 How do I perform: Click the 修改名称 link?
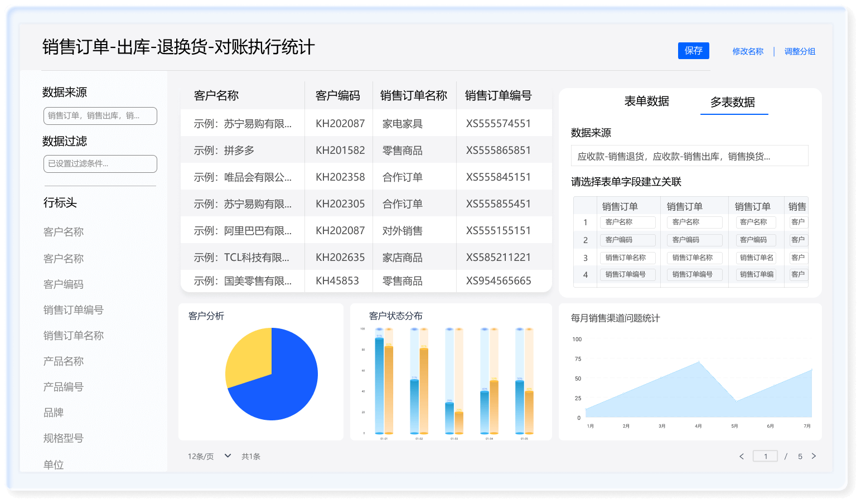(x=748, y=51)
